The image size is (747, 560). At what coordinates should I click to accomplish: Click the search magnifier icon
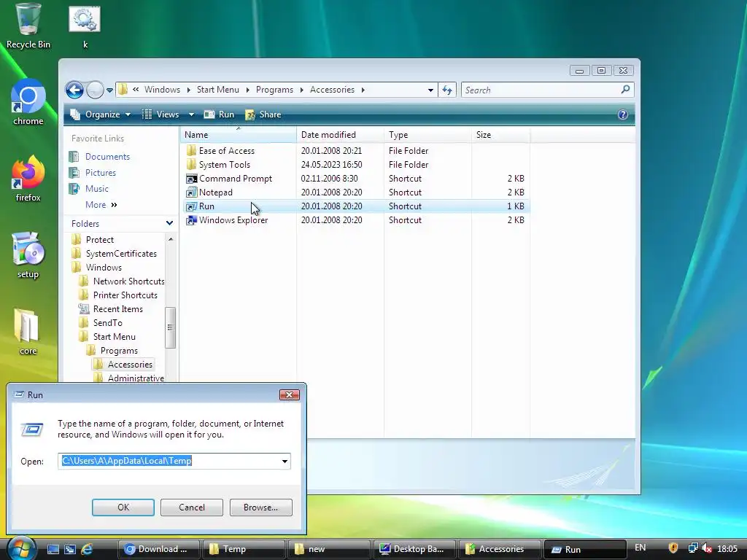tap(625, 90)
